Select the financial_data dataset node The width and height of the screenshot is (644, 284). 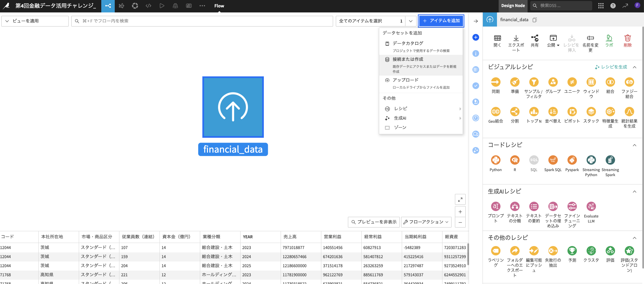[233, 107]
